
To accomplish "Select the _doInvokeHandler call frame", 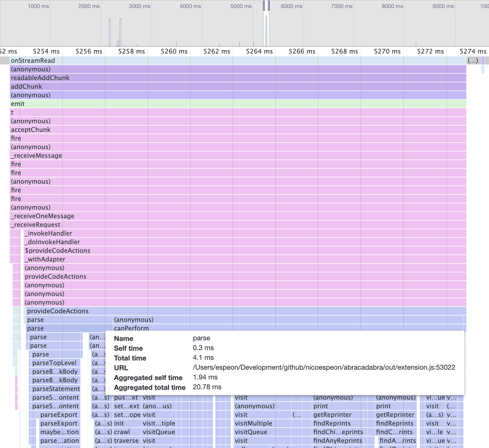I will click(x=245, y=242).
